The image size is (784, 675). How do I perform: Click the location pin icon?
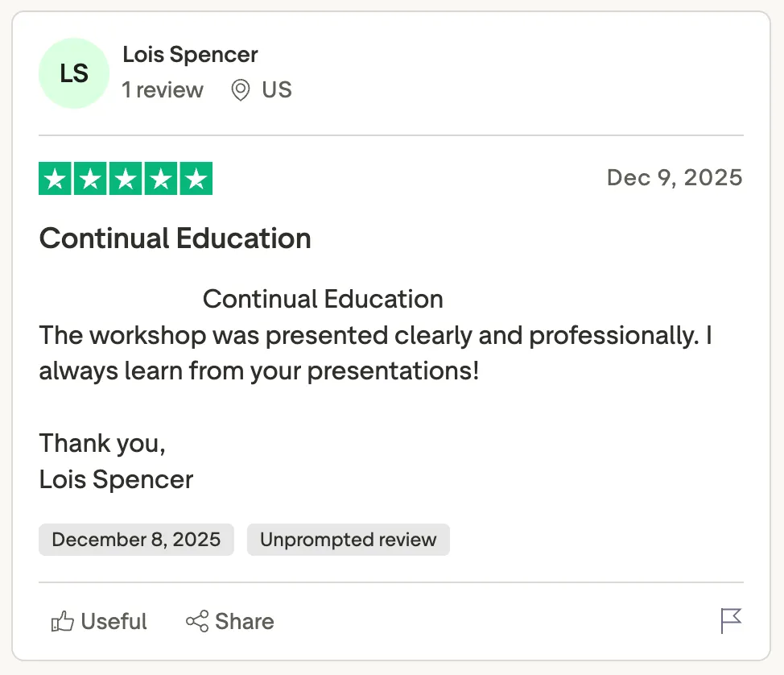coord(240,89)
